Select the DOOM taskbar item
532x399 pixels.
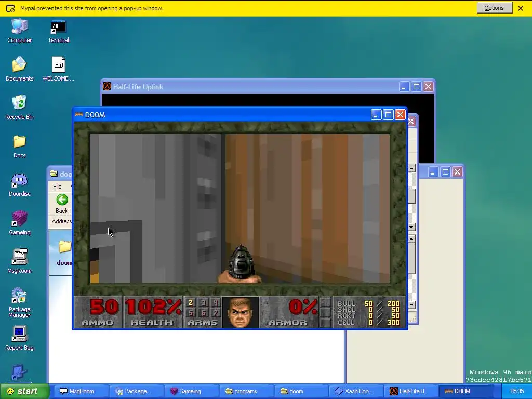466,391
